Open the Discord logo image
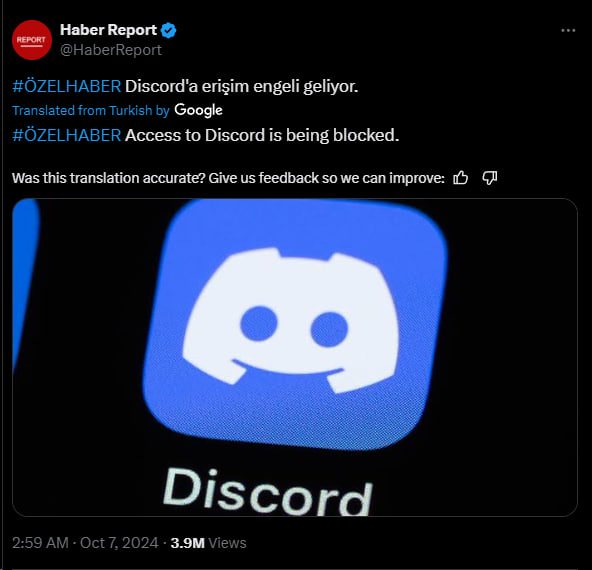 click(295, 357)
